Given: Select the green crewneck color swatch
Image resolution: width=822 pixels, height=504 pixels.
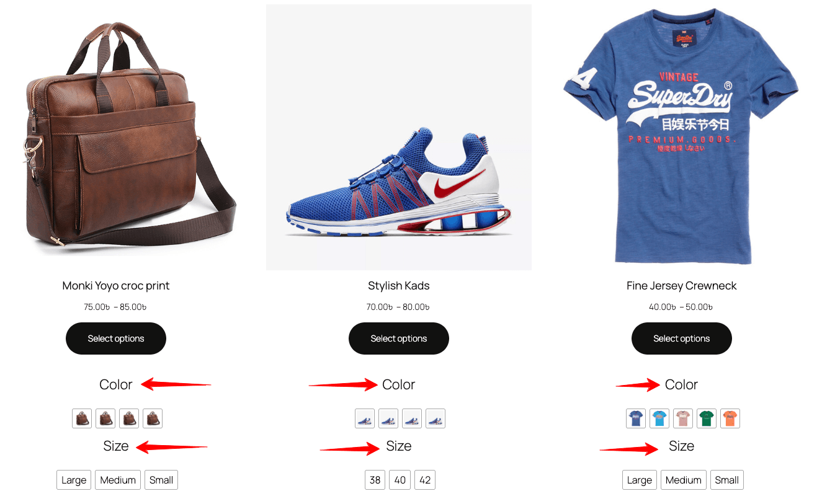Looking at the screenshot, I should pos(706,418).
